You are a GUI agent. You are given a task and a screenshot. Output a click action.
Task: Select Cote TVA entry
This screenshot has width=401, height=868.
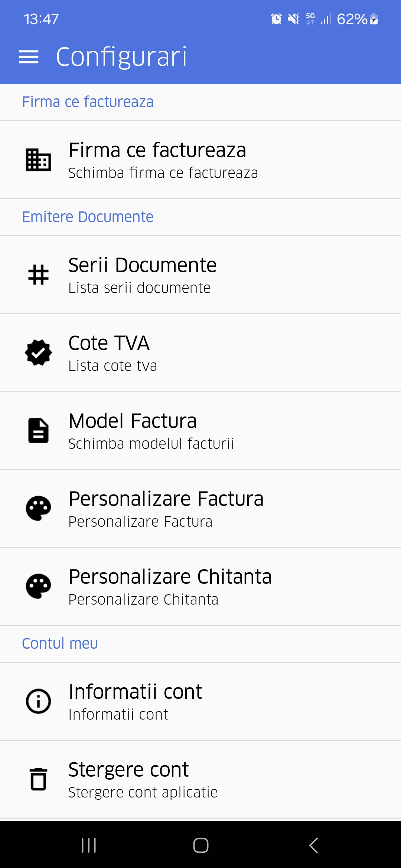pyautogui.click(x=200, y=353)
